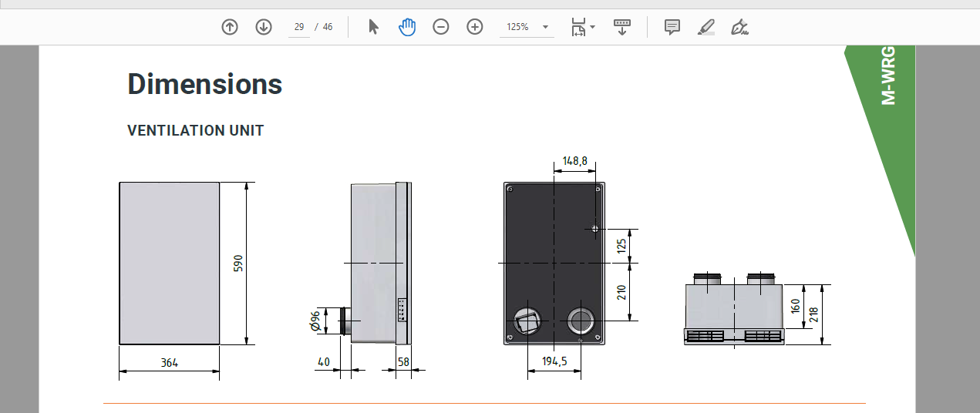Image resolution: width=980 pixels, height=413 pixels.
Task: Activate the Hand pan tool
Action: (407, 27)
